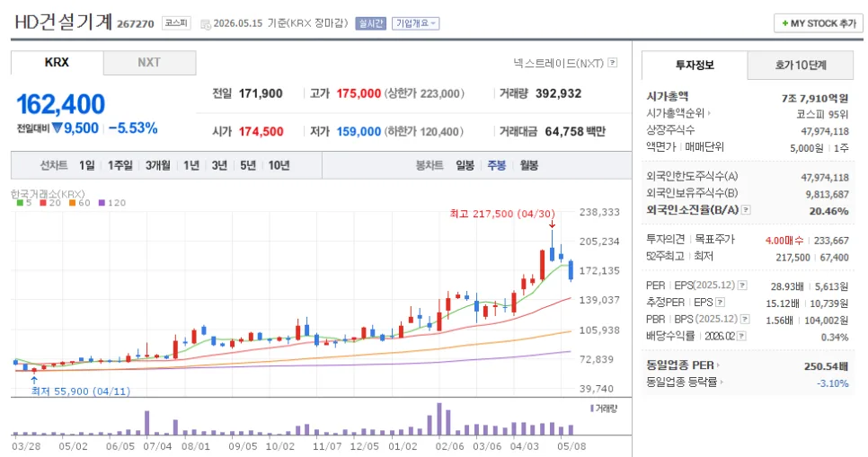Screen dimensions: 868x457
Task: Select the 3개월 line chart period
Action: coord(158,165)
